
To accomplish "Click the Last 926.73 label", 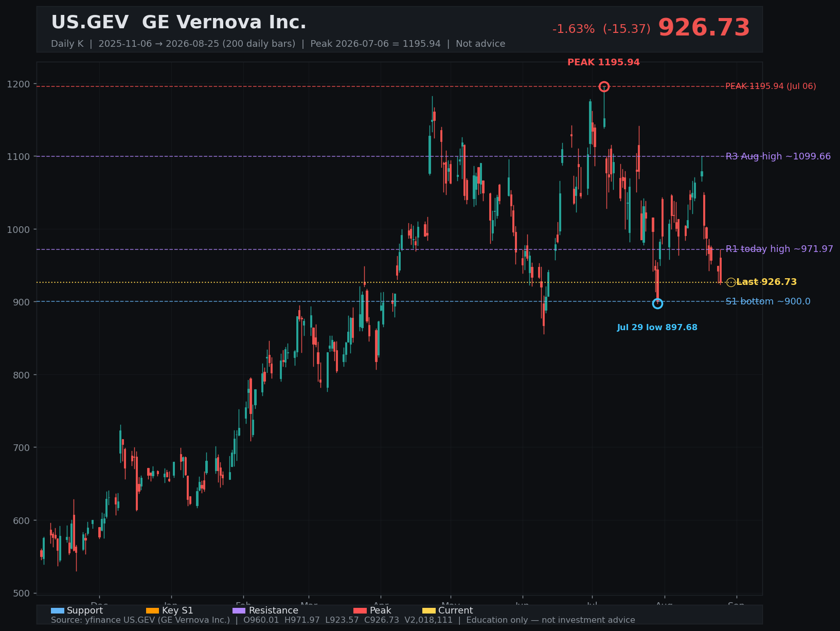I will pyautogui.click(x=766, y=282).
